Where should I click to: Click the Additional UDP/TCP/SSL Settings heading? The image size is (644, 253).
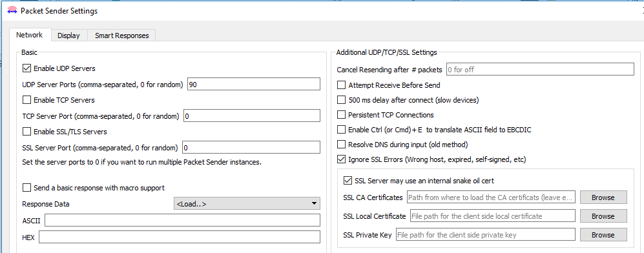pyautogui.click(x=386, y=52)
